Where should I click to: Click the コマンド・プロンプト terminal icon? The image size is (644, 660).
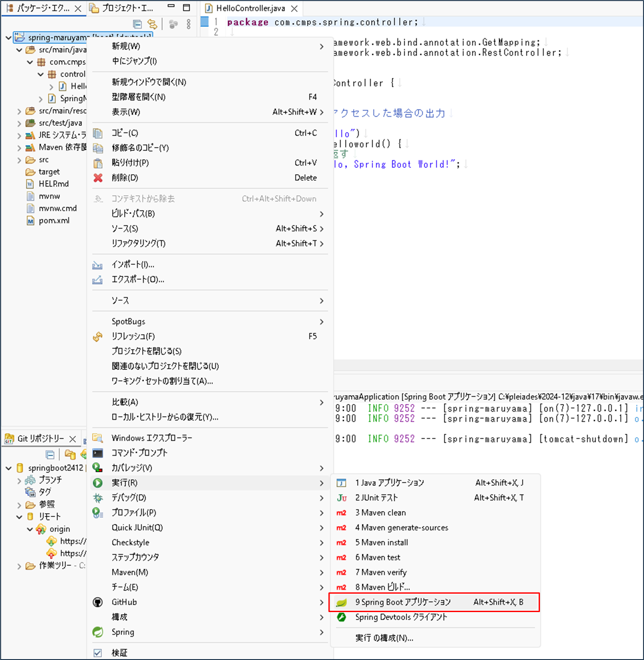pyautogui.click(x=98, y=453)
